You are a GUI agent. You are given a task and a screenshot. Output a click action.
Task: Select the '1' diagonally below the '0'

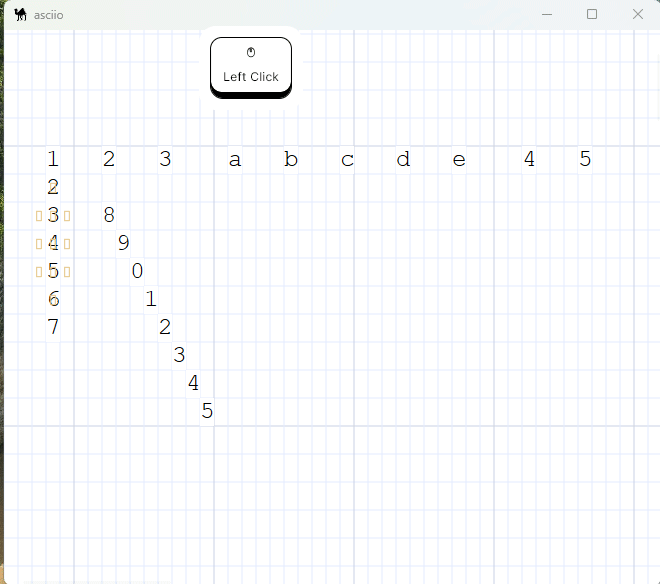pos(151,299)
